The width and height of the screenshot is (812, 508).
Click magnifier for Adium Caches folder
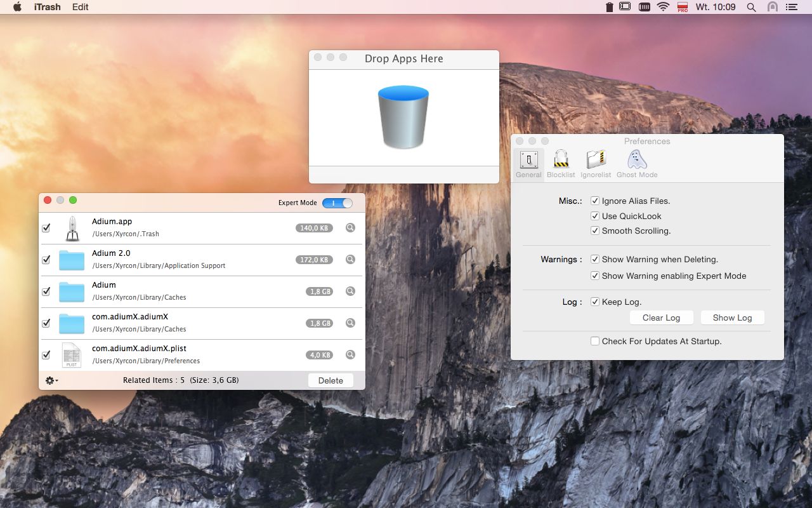pyautogui.click(x=350, y=291)
